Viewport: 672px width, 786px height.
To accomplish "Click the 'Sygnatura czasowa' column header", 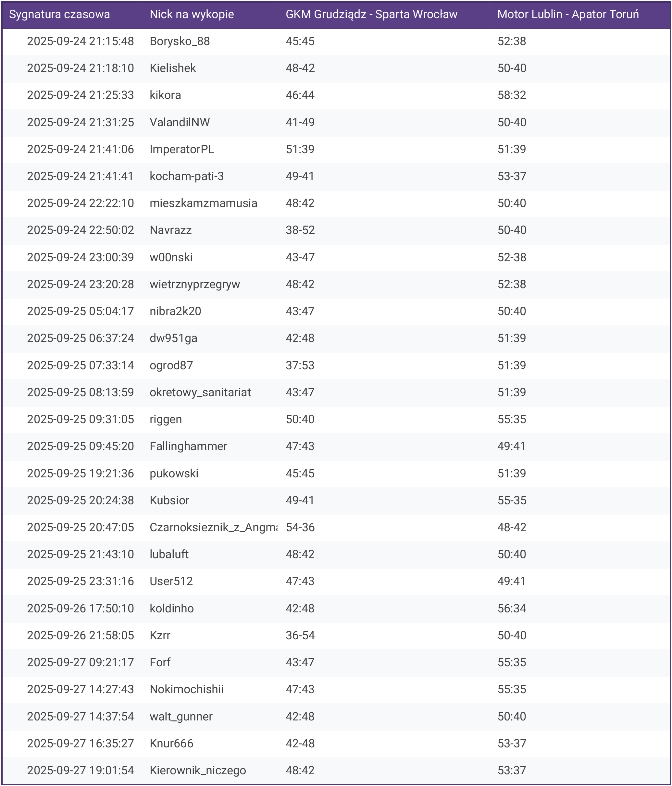I will point(60,14).
